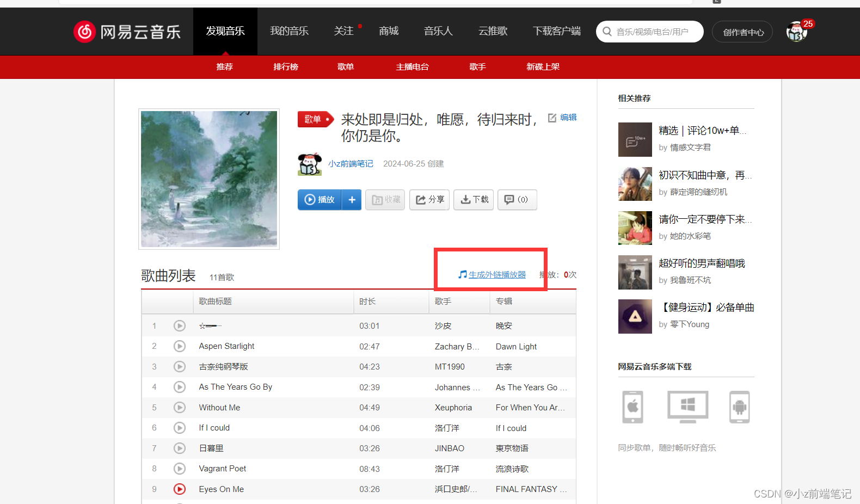This screenshot has height=504, width=860.
Task: Open recommended playlist 【健身运动】必备单曲
Action: (707, 308)
